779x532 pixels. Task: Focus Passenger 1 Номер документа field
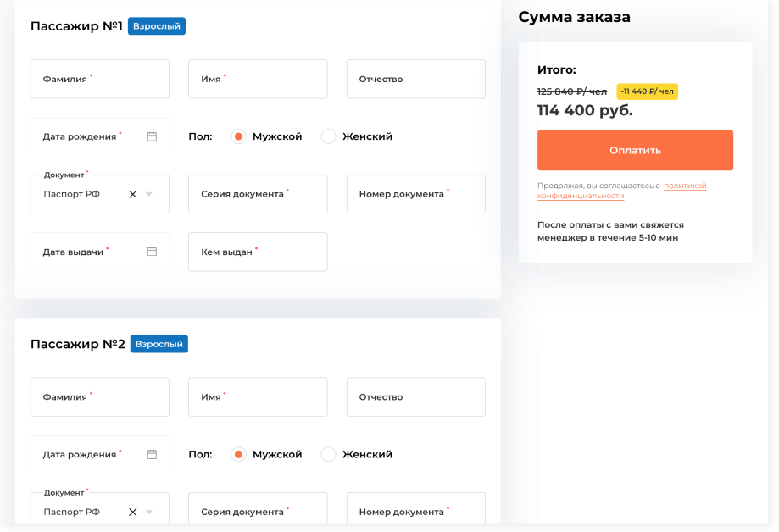(x=415, y=194)
